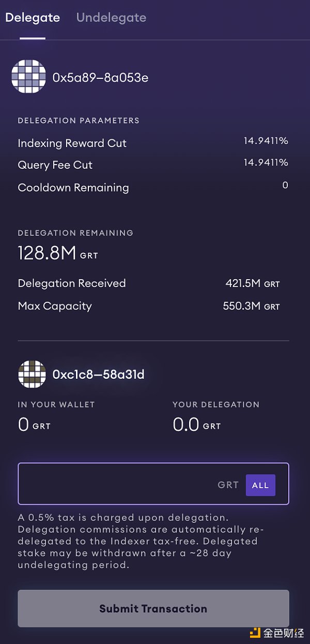Click the Cooldown Remaining row
The height and width of the screenshot is (644, 310).
pos(153,187)
